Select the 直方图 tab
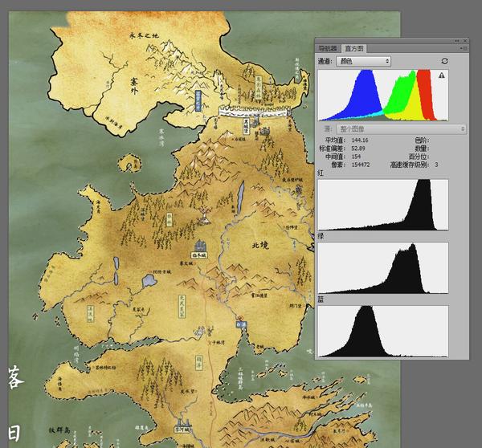This screenshot has width=482, height=448. coord(353,48)
